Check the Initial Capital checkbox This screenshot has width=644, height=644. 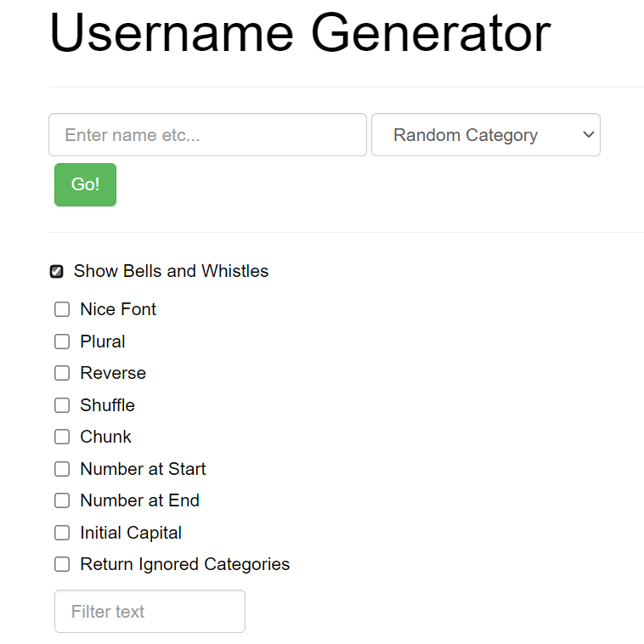pyautogui.click(x=62, y=533)
